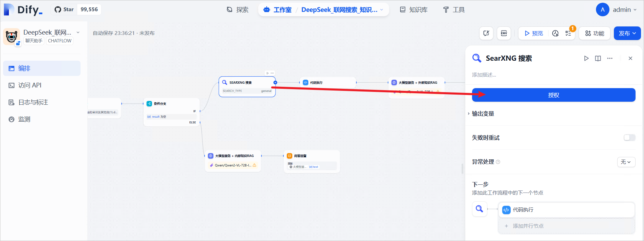Select the SEARXNG 搜索 node on the canvas
Viewport: 644px width, 241px height.
(x=247, y=87)
